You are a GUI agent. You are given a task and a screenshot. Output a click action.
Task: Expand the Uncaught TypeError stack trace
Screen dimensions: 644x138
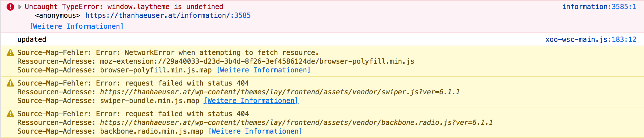point(20,7)
